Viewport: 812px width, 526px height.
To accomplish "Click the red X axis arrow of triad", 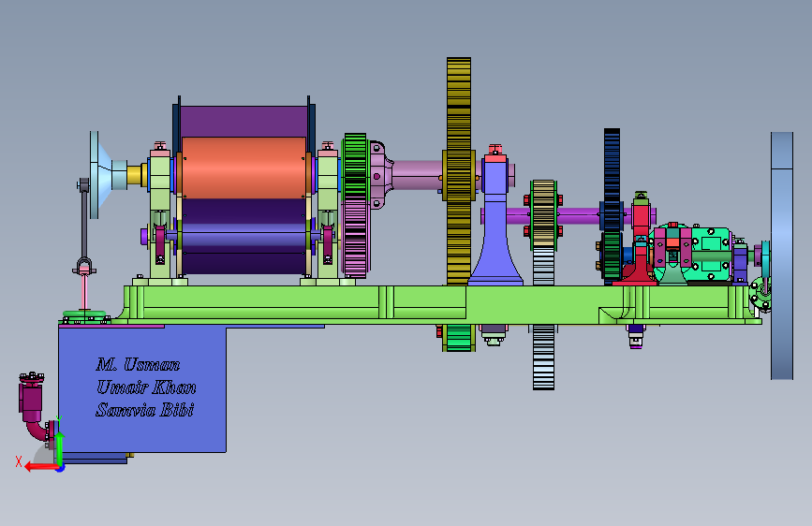I will pyautogui.click(x=40, y=467).
